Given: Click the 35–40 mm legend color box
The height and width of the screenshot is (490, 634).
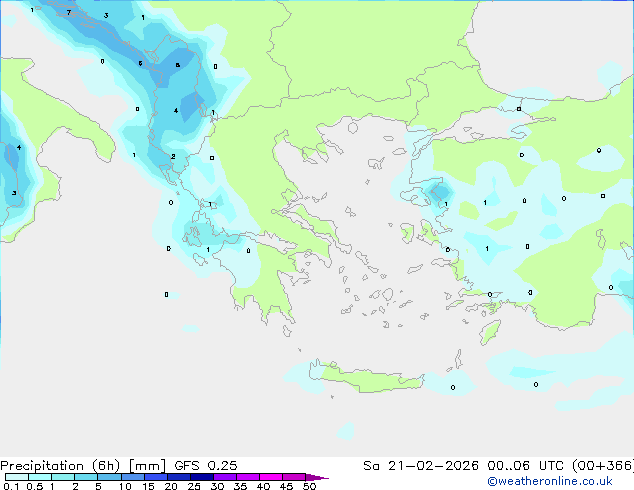Looking at the screenshot, I should click(x=247, y=477).
